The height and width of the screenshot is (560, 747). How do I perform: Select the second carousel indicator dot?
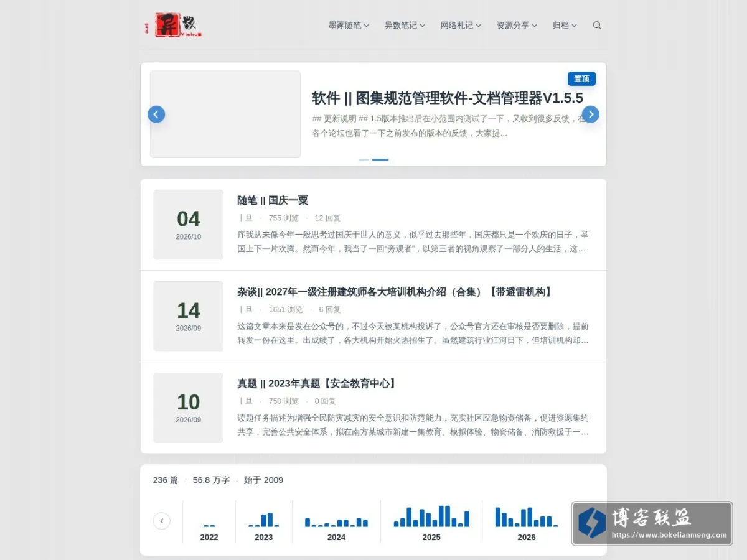tap(380, 160)
